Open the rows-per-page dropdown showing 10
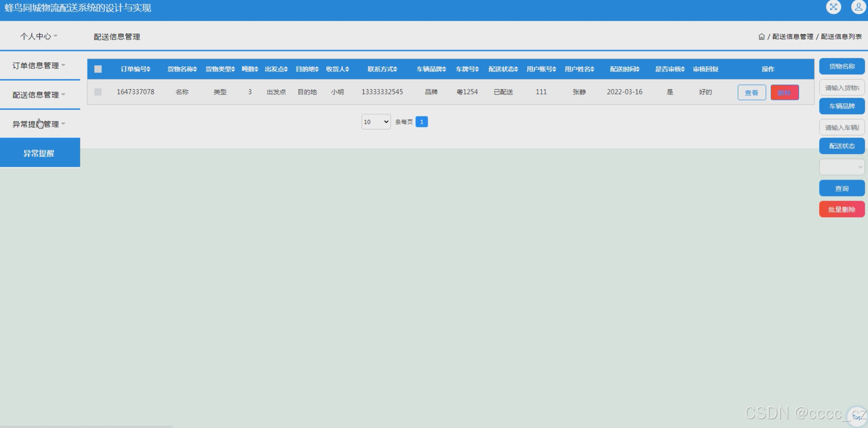This screenshot has width=868, height=428. coord(376,122)
